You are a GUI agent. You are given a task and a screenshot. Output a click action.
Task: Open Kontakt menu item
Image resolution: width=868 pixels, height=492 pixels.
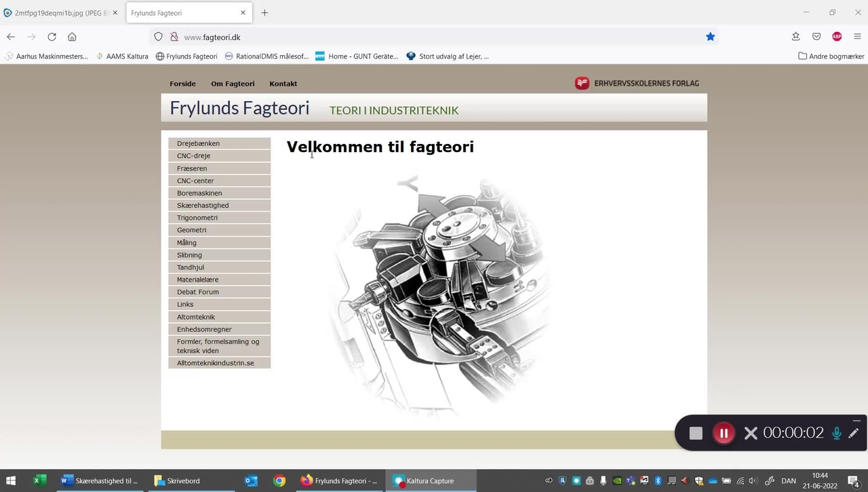tap(283, 83)
